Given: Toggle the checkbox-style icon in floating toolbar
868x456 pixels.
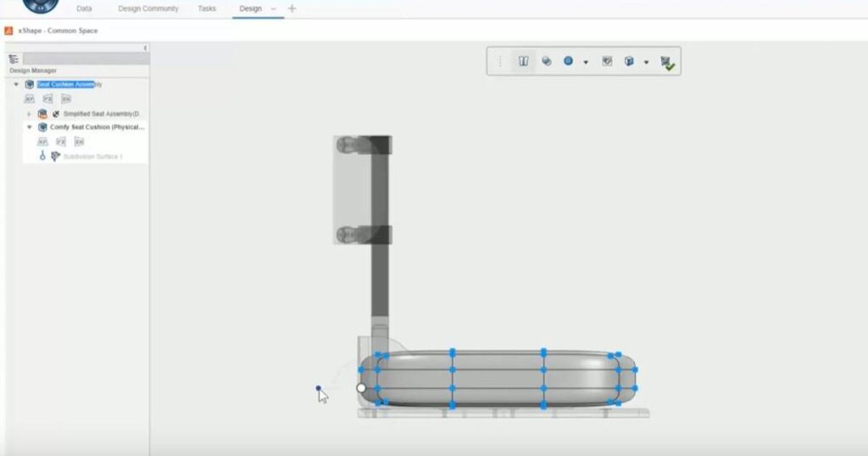Looking at the screenshot, I should [607, 61].
